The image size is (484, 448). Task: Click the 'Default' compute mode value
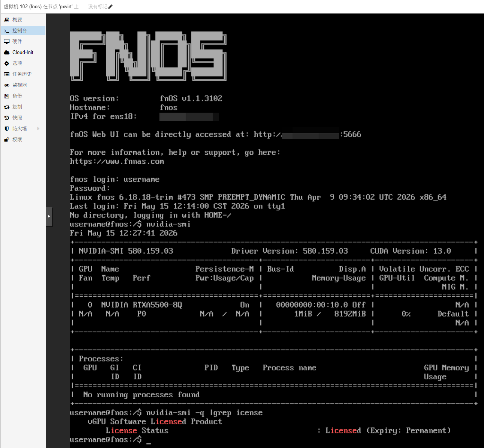click(x=453, y=314)
